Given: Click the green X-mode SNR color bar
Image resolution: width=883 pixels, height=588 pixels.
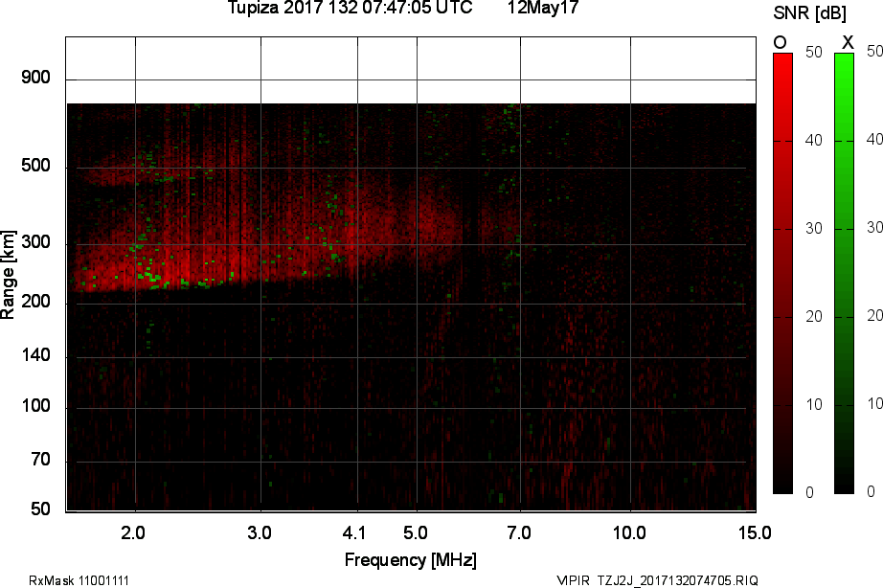Looking at the screenshot, I should point(844,273).
